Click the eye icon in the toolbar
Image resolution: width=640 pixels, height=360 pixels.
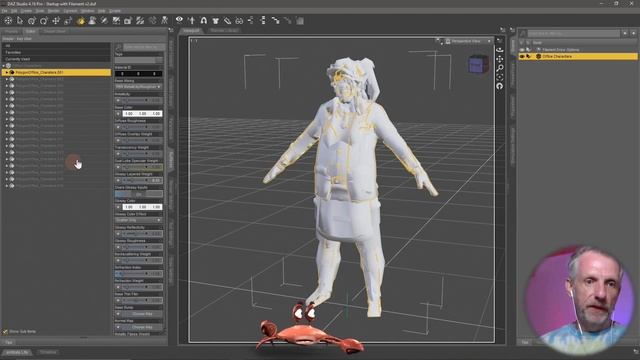pos(179,20)
